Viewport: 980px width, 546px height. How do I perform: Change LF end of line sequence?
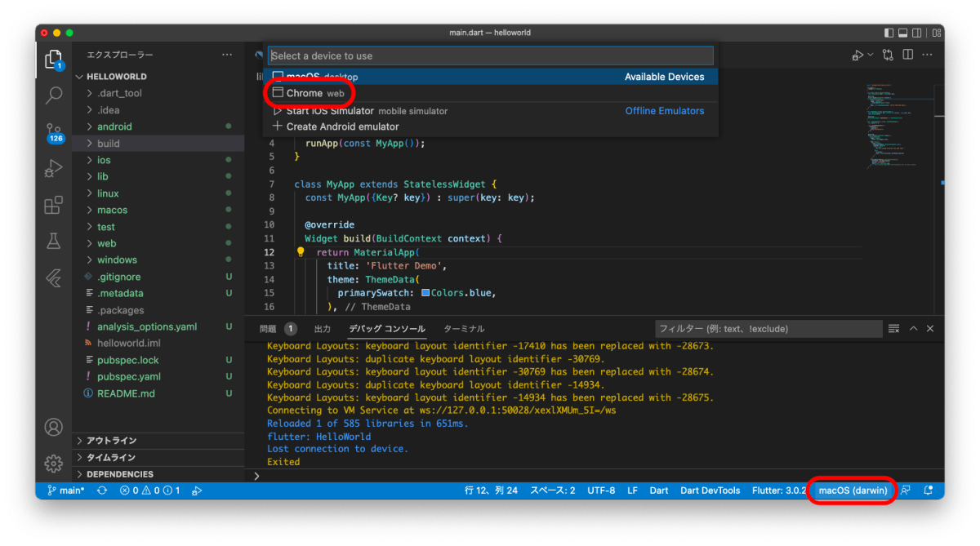point(632,491)
